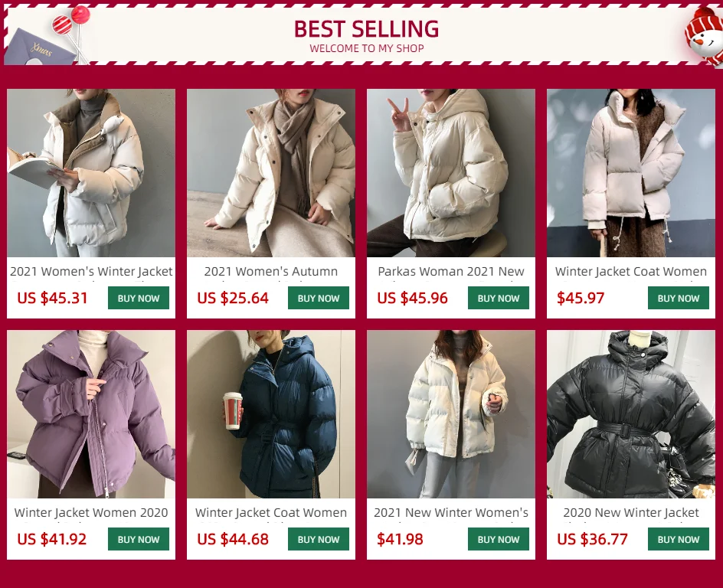Viewport: 723px width, 588px height.
Task: Click BUY NOW for the $45.97 jacket coat
Action: coord(679,298)
